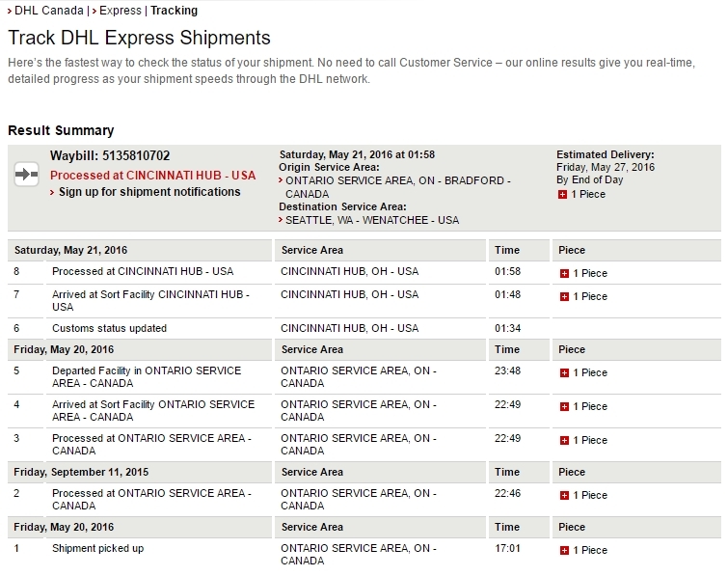This screenshot has width=728, height=576.
Task: Open the DHL Canada breadcrumb link
Action: coord(48,11)
